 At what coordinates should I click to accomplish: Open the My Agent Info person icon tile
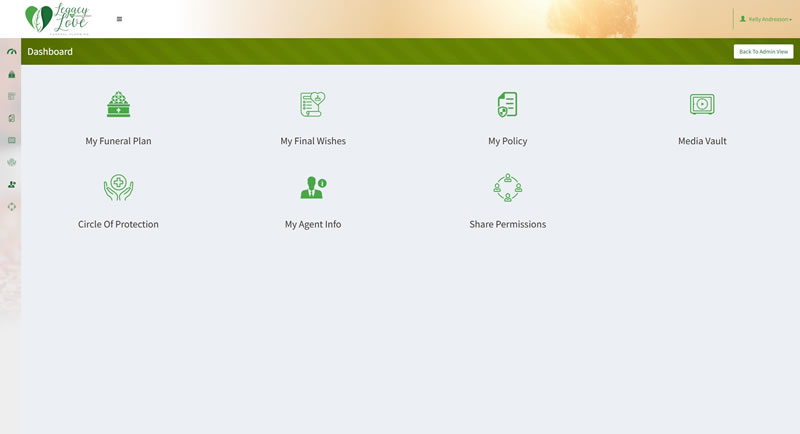point(313,187)
